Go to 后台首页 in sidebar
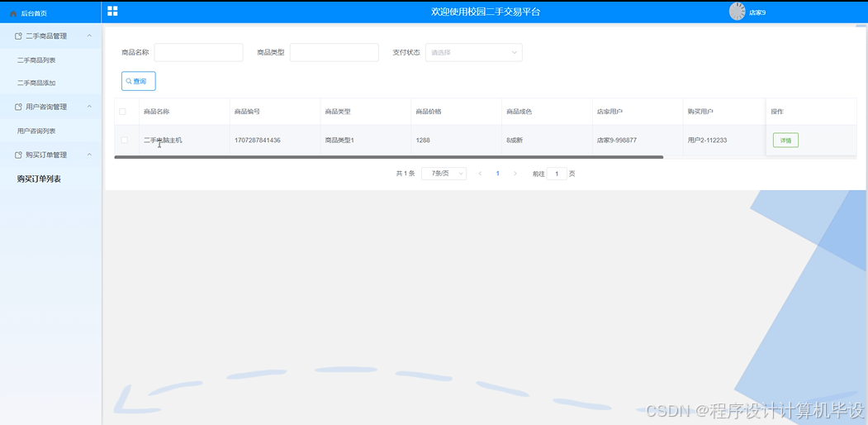This screenshot has height=425, width=868. 34,13
